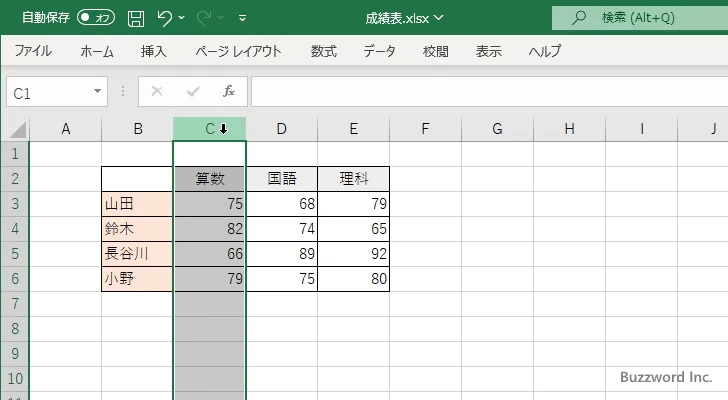The height and width of the screenshot is (400, 728).
Task: Click the 国語 header cell
Action: 281,179
